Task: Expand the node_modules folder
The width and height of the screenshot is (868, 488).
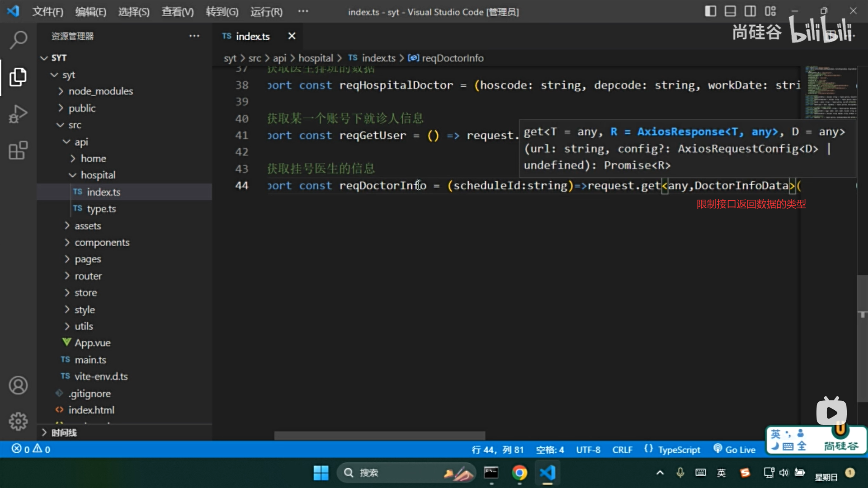Action: tap(100, 91)
